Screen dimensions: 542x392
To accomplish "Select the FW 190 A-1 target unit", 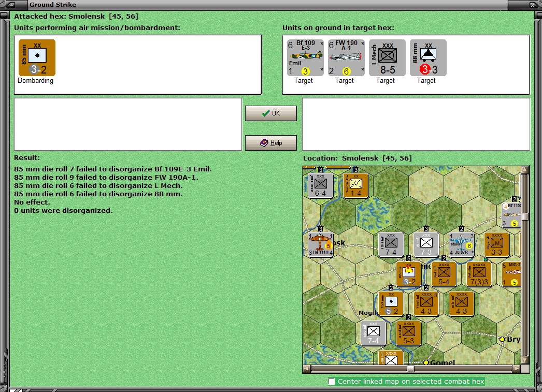I will coord(346,57).
